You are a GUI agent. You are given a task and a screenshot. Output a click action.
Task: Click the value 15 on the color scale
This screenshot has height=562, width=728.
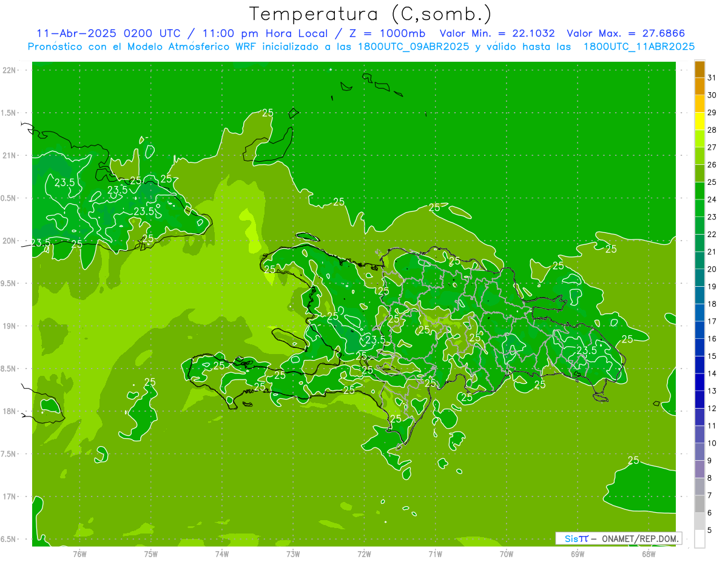pos(712,356)
